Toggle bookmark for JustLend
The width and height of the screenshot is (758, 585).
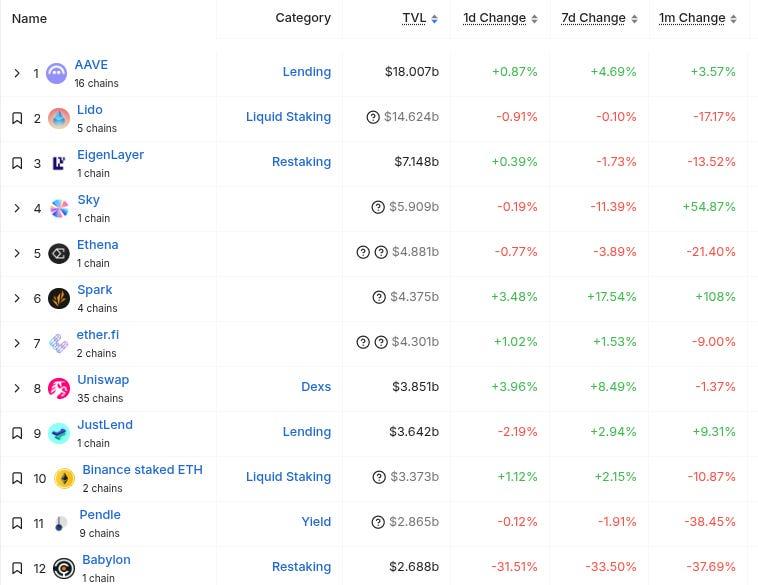(17, 433)
